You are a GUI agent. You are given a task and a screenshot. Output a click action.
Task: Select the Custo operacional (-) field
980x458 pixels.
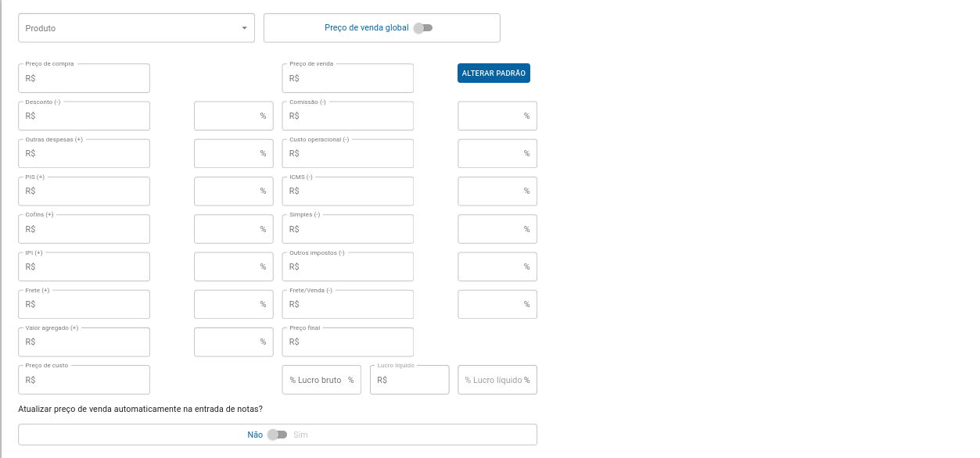pos(347,153)
